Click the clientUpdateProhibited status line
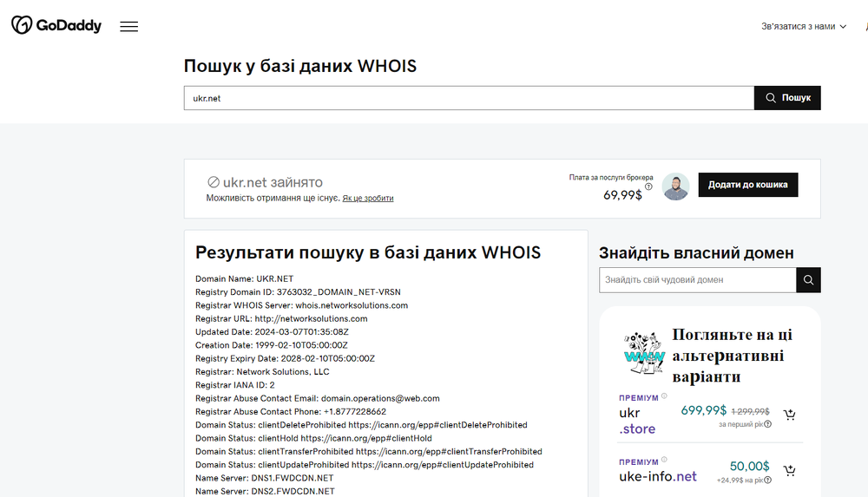Screen dimensions: 868x497 tap(365, 465)
